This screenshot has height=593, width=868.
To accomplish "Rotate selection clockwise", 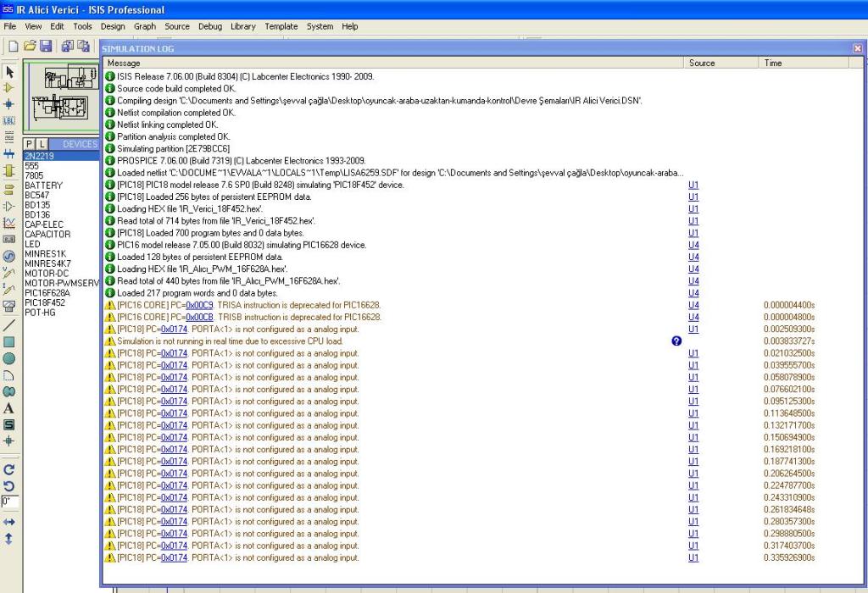I will click(8, 469).
